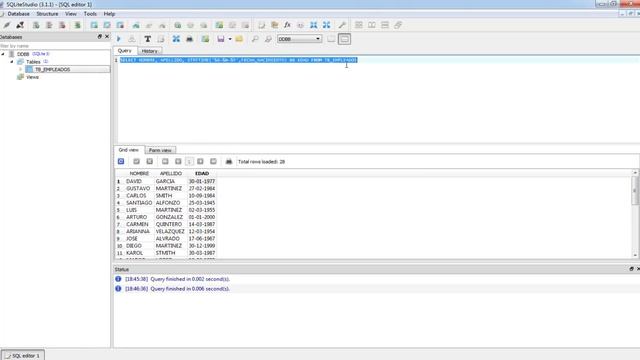Open a new SQL editor window
Viewport: 640px width, 360px height.
pyautogui.click(x=262, y=25)
